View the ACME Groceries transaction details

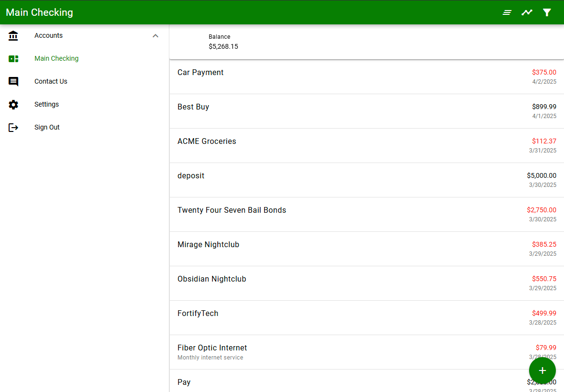tap(335, 145)
